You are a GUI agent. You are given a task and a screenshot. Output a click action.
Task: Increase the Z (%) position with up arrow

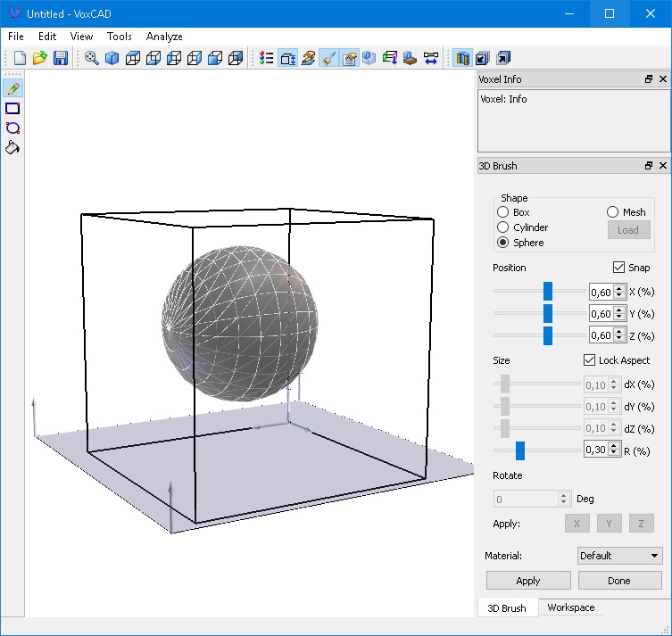618,332
